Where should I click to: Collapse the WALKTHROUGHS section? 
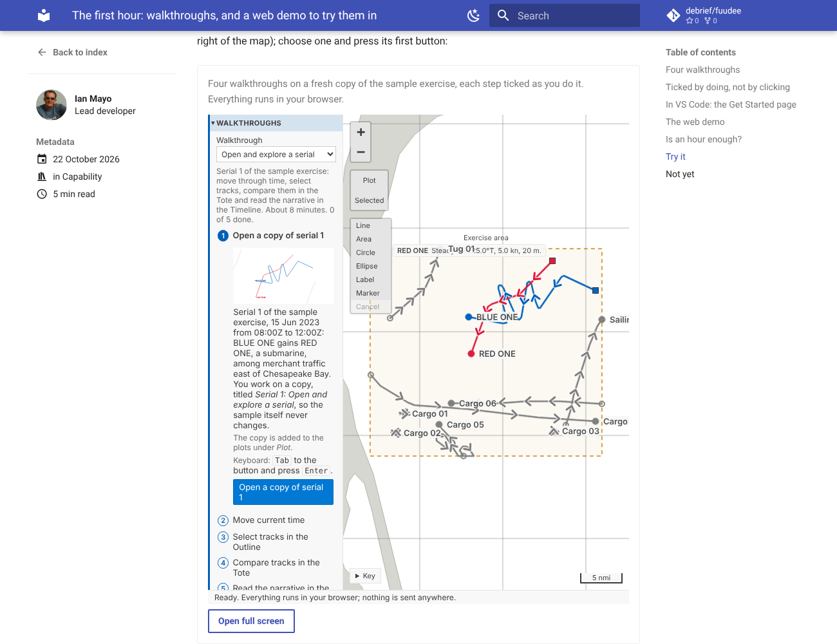(276, 123)
